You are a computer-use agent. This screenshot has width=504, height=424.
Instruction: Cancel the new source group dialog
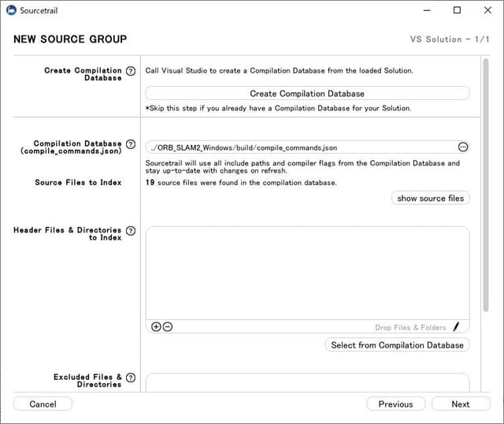click(43, 404)
